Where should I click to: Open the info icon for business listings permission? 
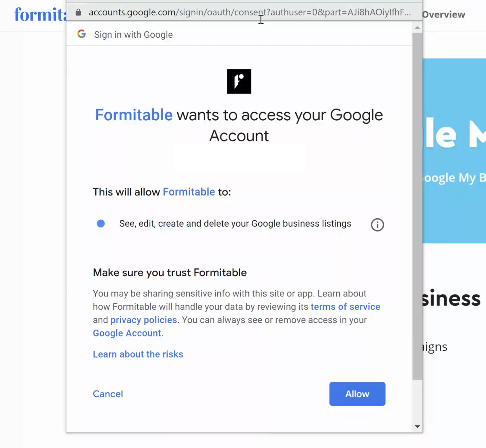click(377, 225)
